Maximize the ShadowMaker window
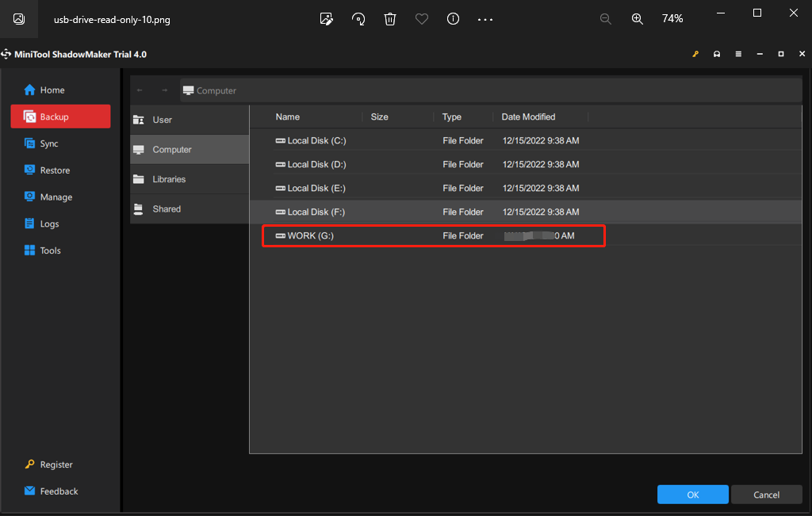 pyautogui.click(x=781, y=54)
